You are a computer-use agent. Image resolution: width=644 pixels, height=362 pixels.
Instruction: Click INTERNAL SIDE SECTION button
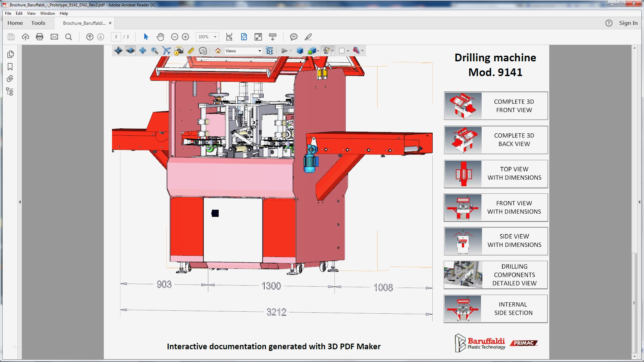point(496,309)
